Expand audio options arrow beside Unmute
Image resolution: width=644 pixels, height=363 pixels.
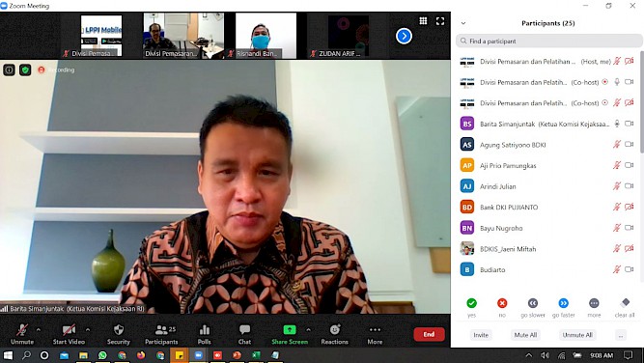(x=39, y=329)
